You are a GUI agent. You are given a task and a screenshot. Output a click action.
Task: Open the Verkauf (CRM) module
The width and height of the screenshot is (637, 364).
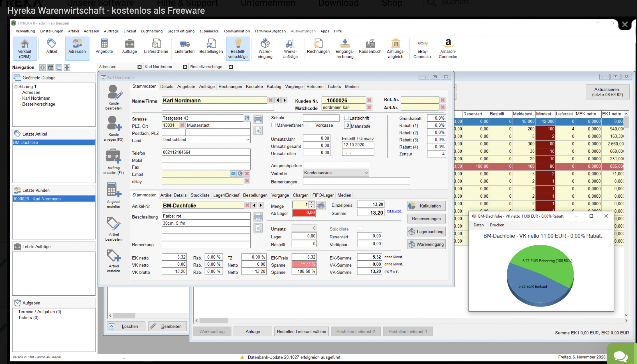(25, 48)
